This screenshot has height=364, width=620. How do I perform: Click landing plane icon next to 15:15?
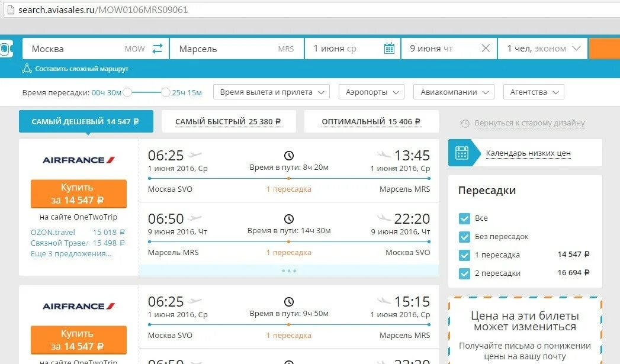click(384, 300)
